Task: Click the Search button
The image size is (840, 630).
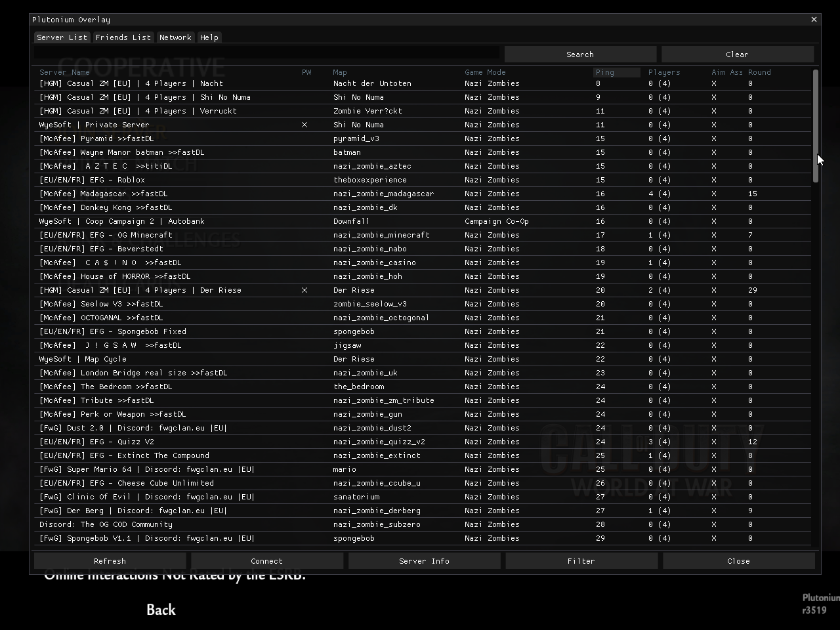Action: (580, 54)
